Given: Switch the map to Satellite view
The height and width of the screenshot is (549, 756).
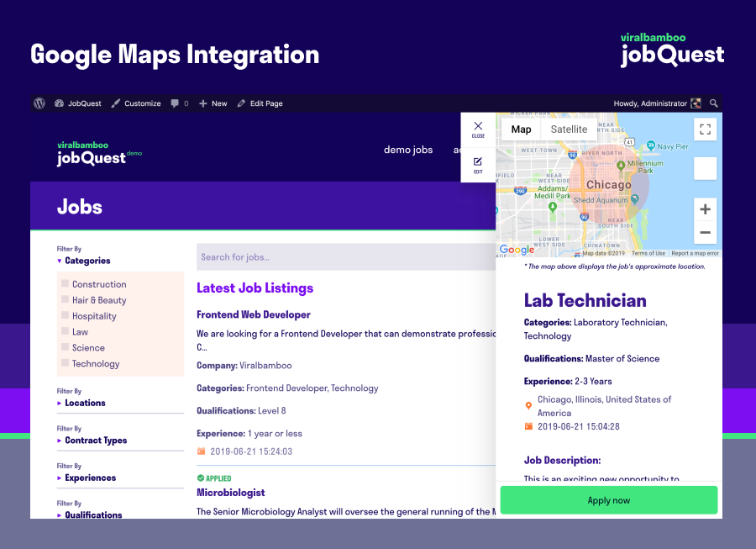Looking at the screenshot, I should tap(569, 129).
